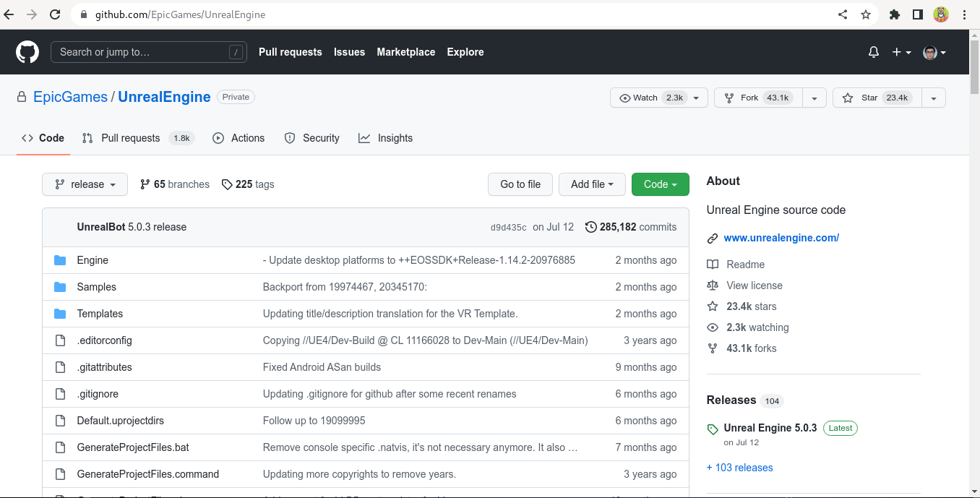Open the Add file dropdown
The image size is (980, 498).
tap(592, 184)
